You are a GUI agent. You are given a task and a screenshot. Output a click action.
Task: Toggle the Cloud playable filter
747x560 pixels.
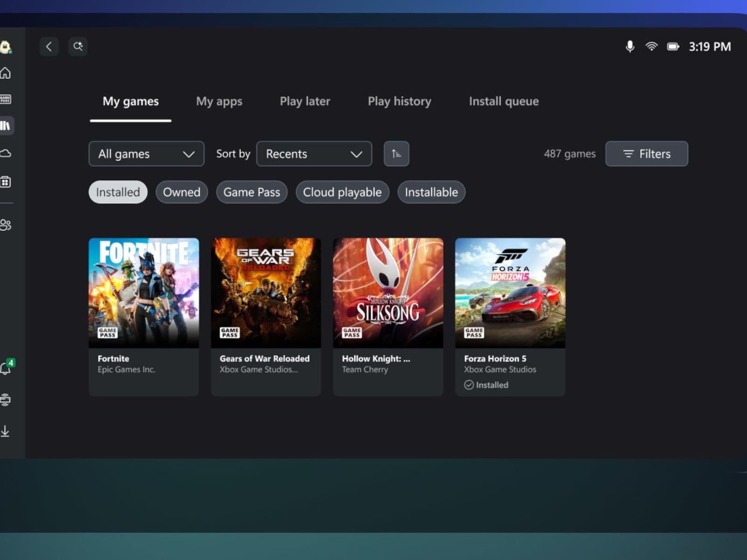[342, 192]
